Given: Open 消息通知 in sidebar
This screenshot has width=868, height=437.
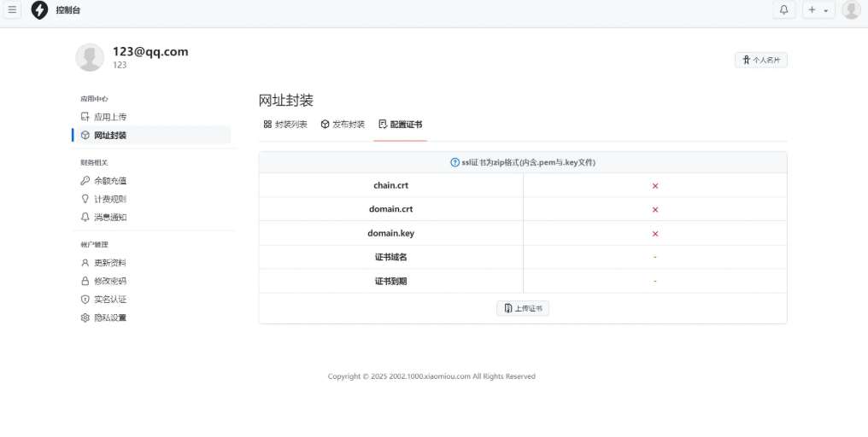Looking at the screenshot, I should (x=109, y=218).
